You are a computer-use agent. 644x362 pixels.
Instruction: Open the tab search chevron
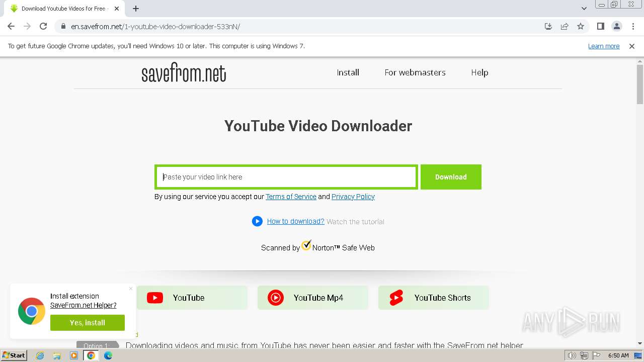coord(584,9)
